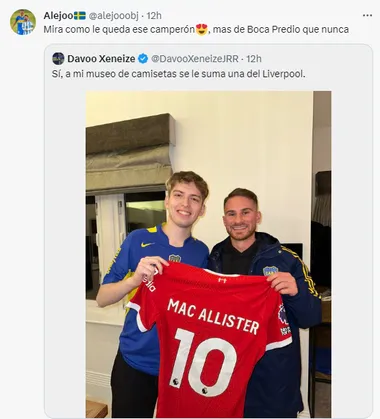
Task: Click the gray window blind in the photo
Action: tap(130, 153)
